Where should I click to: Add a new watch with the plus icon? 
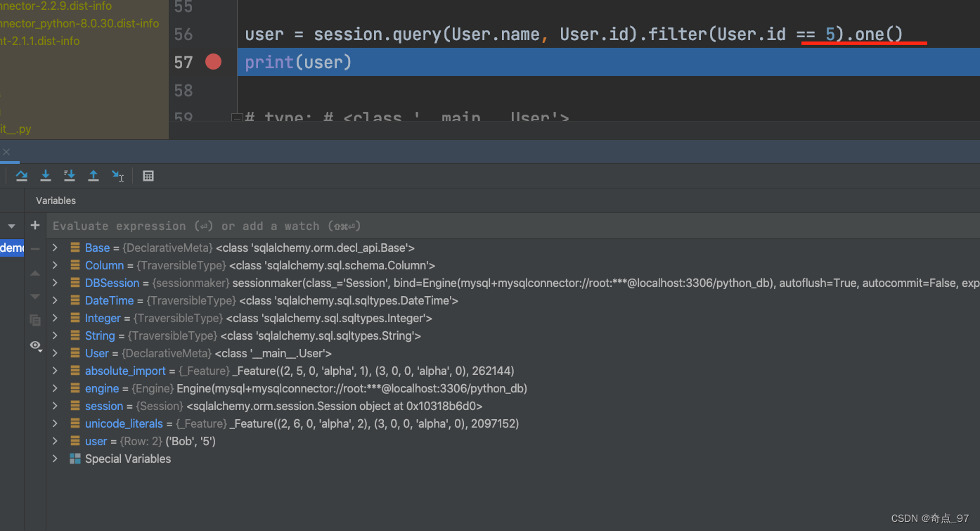[35, 225]
